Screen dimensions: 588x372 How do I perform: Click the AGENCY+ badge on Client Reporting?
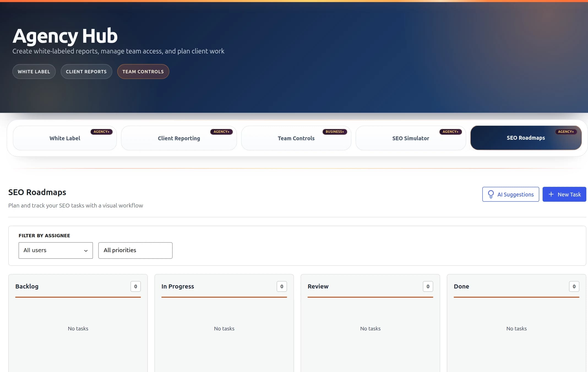coord(221,132)
